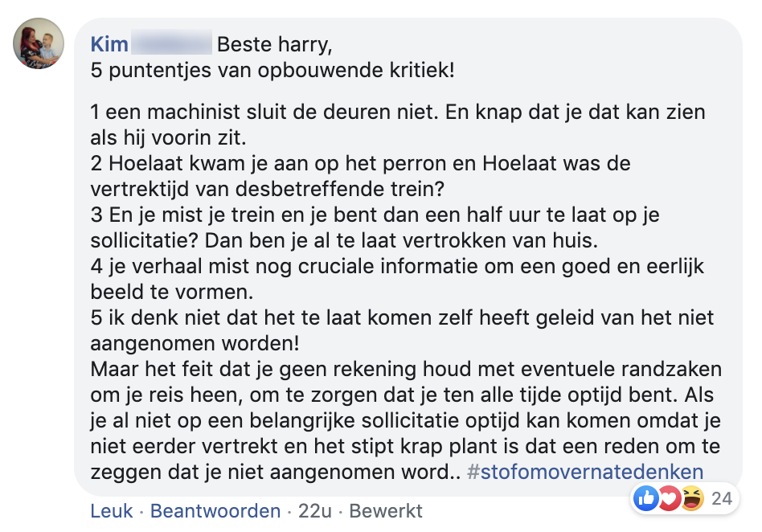
Task: Show edit history via Bewerkt
Action: 385,511
